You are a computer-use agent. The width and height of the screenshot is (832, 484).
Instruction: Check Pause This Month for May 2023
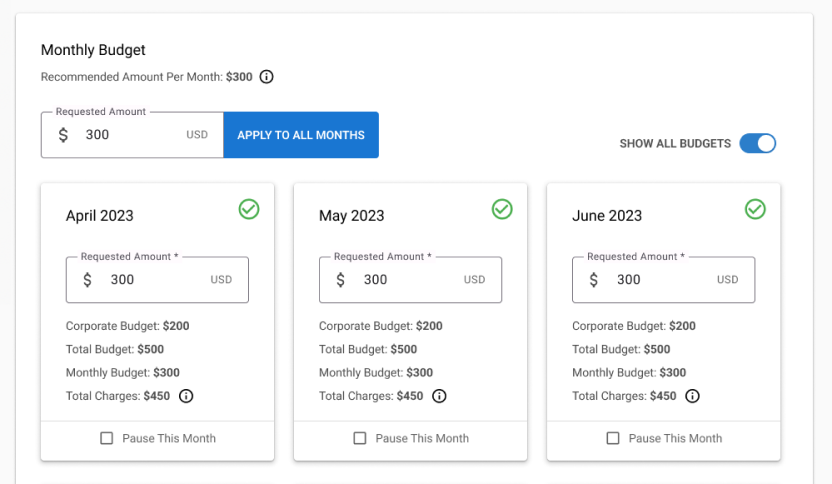[360, 438]
